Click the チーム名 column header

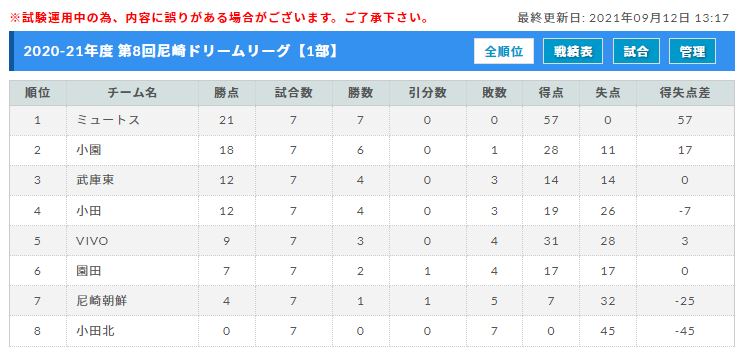coord(132,93)
